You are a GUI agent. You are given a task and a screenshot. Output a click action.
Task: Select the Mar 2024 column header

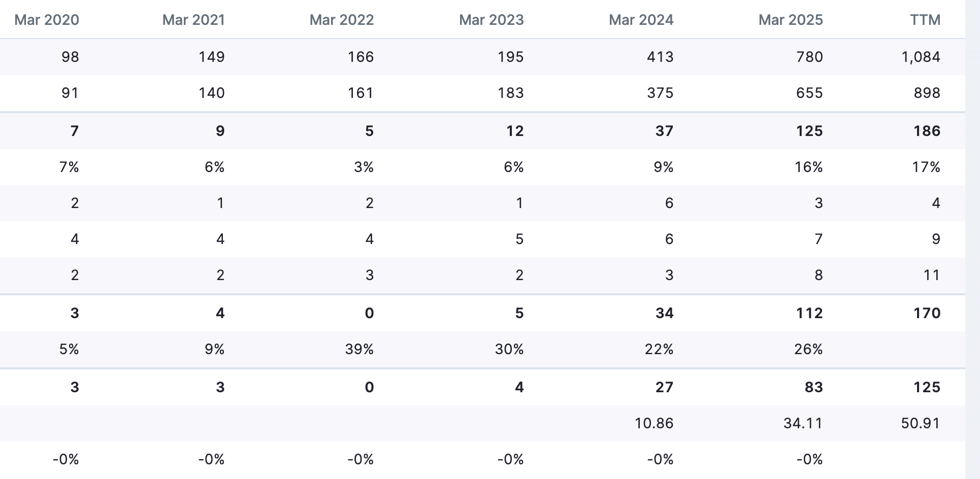click(641, 20)
